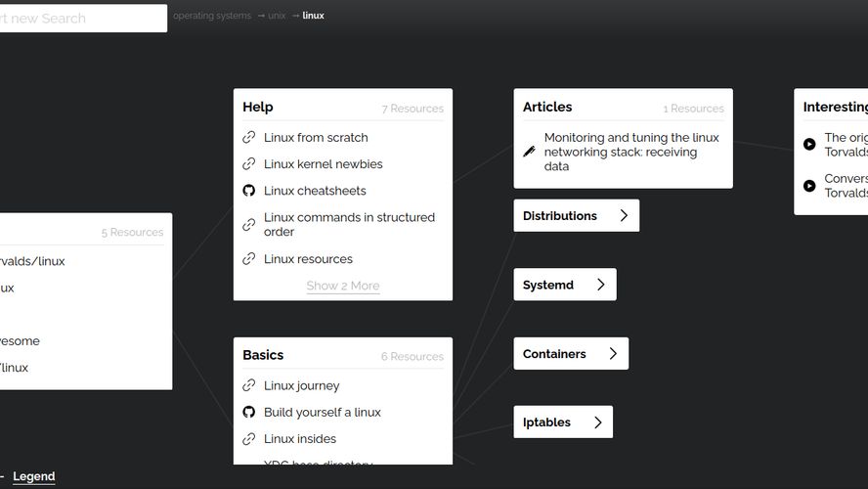The image size is (868, 489).
Task: Open the Linux resources link
Action: [308, 259]
